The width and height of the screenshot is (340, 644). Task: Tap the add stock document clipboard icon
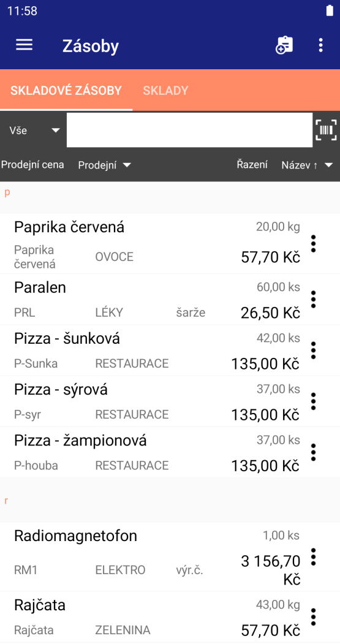point(284,45)
